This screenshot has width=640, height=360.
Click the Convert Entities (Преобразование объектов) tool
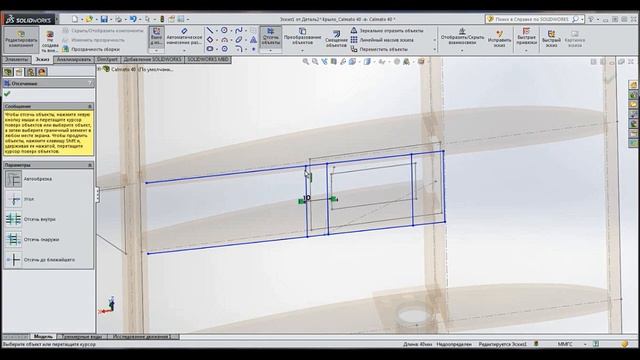click(x=302, y=37)
